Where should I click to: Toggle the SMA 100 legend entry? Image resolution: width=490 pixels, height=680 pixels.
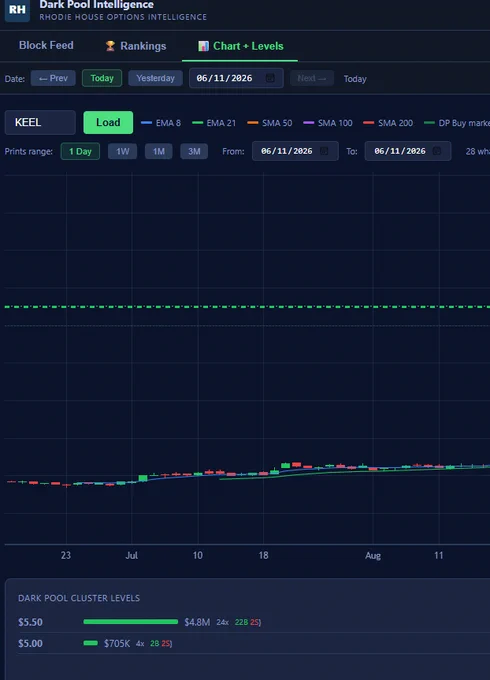(x=328, y=123)
